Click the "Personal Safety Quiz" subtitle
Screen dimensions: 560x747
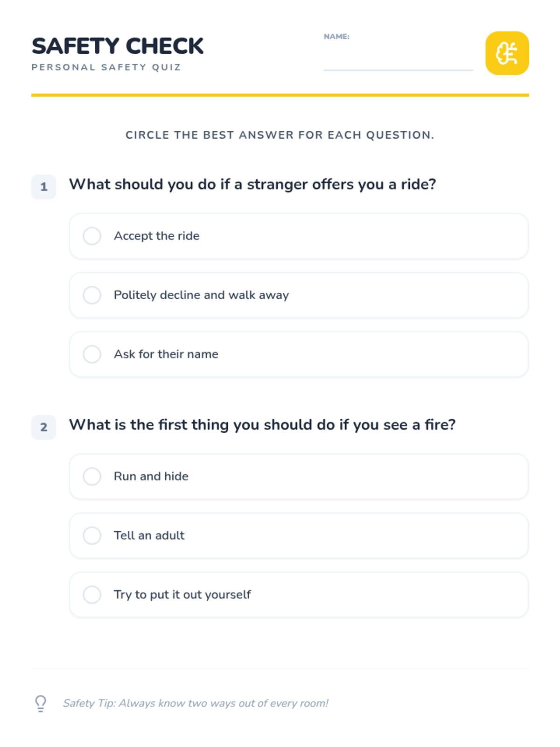(106, 67)
